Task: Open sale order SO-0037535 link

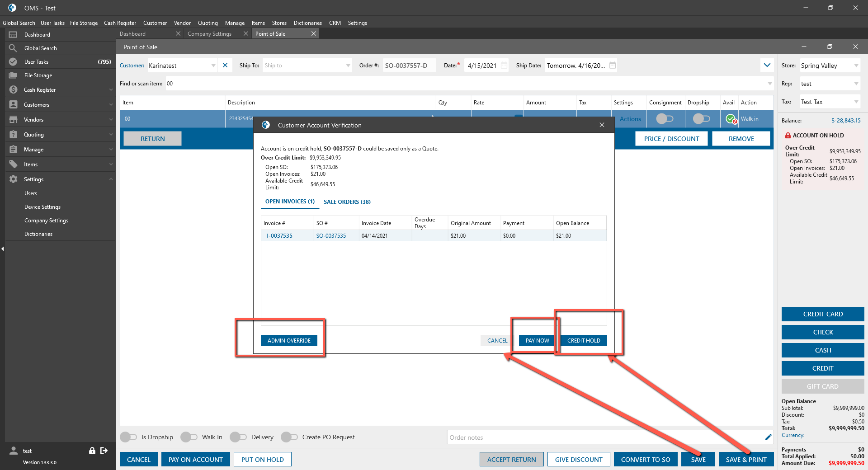Action: click(331, 236)
